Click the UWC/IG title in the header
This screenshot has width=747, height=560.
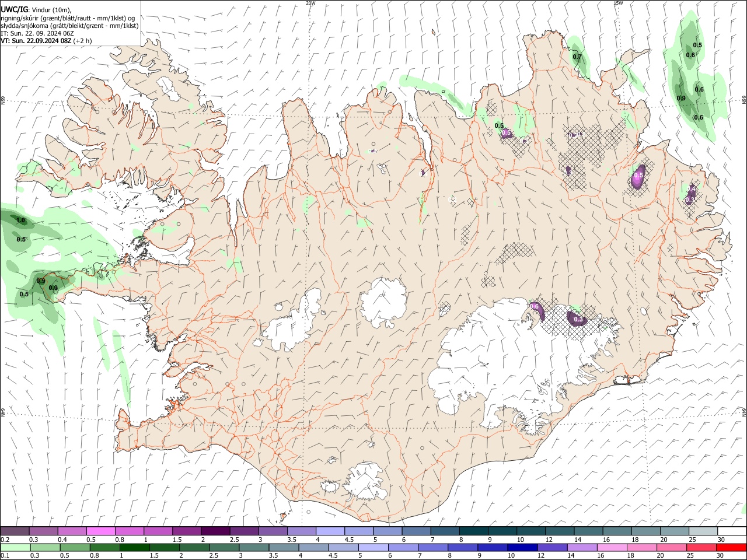click(x=13, y=9)
